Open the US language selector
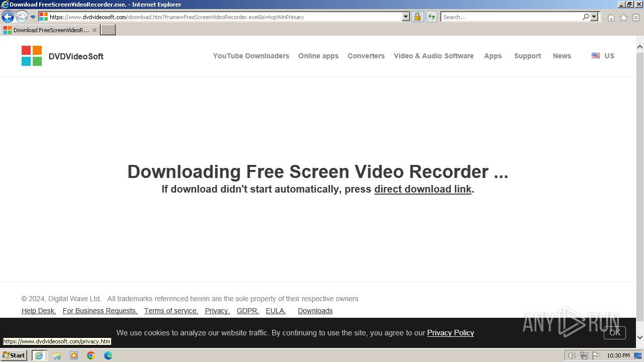The width and height of the screenshot is (644, 362). tap(603, 56)
